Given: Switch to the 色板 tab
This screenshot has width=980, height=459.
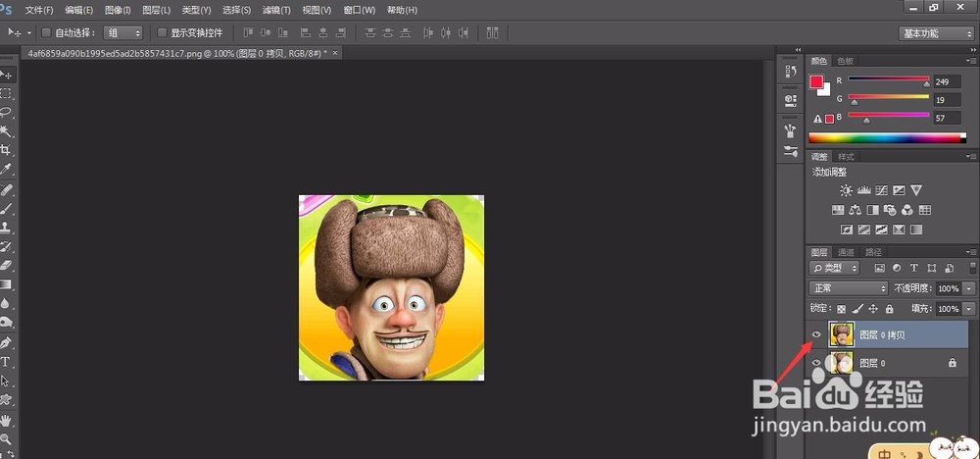Looking at the screenshot, I should 845,61.
